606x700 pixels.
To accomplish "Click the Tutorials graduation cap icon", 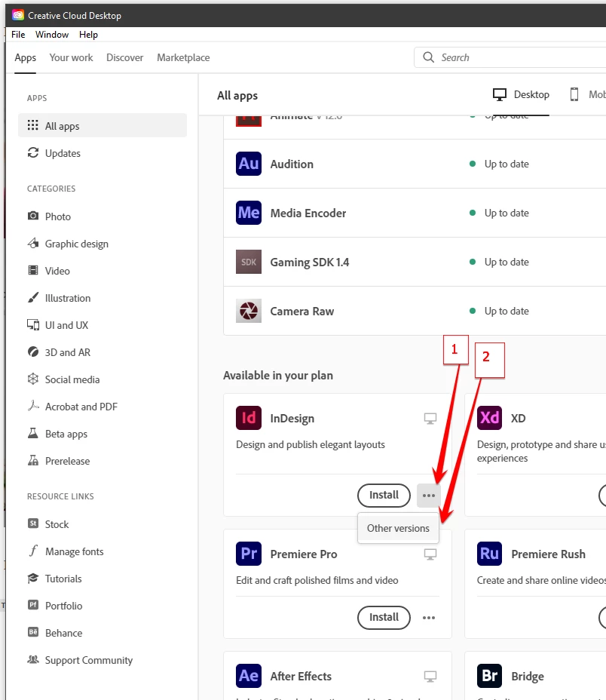I will (33, 578).
